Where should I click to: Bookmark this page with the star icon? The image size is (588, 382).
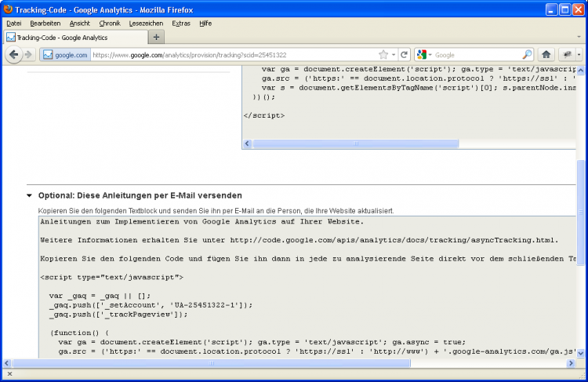[x=383, y=55]
